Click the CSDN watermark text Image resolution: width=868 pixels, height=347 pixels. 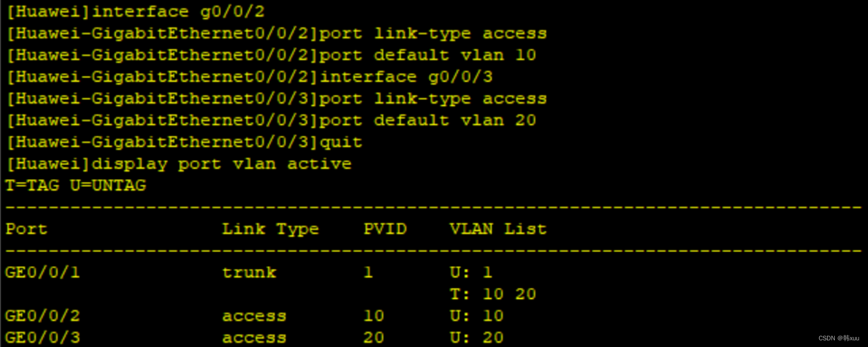839,338
